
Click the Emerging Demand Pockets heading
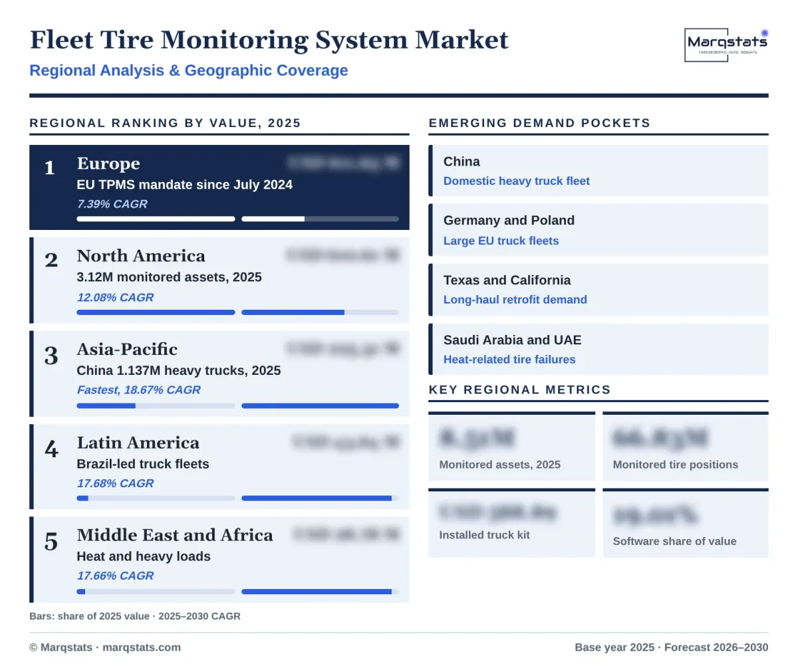(540, 123)
